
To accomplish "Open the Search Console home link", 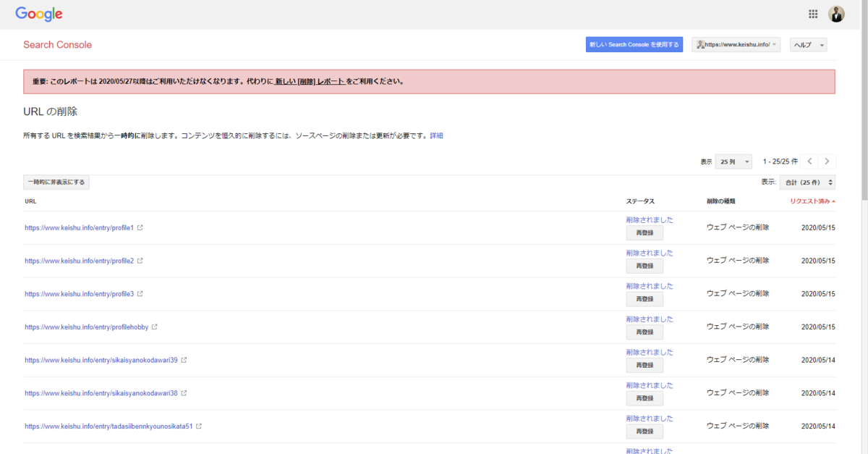I will coord(57,45).
